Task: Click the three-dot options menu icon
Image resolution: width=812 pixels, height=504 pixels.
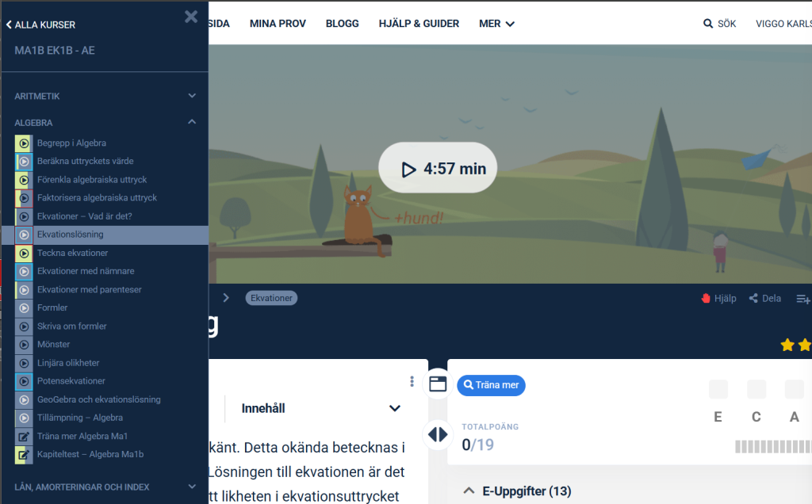Action: point(412,381)
